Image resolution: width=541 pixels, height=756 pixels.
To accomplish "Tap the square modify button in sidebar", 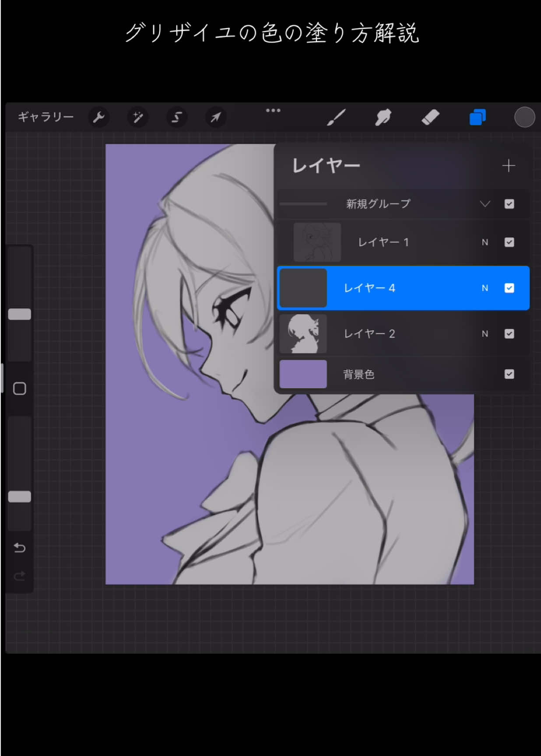I will pos(20,388).
